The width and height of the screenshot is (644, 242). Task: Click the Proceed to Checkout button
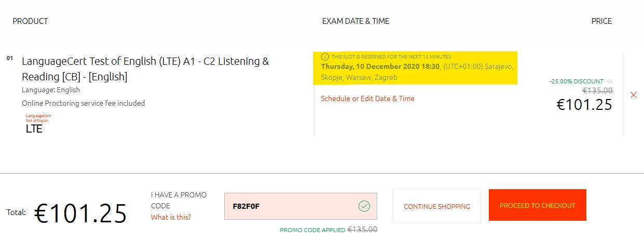pos(538,206)
